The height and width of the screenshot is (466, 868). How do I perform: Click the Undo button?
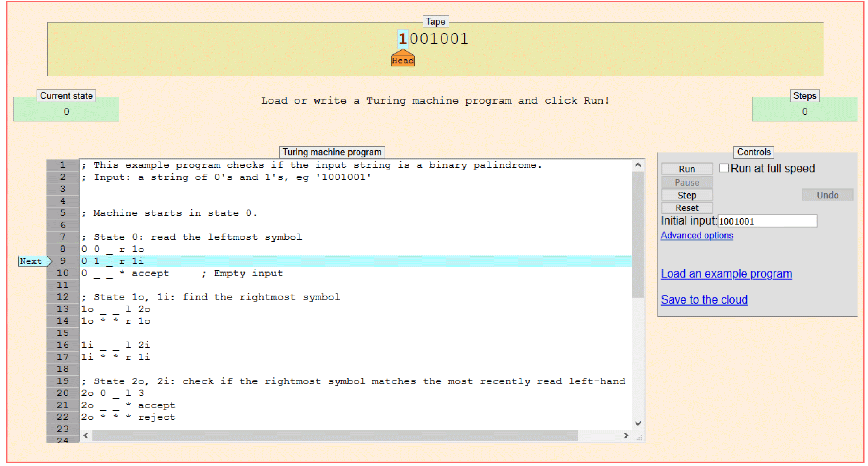(827, 195)
